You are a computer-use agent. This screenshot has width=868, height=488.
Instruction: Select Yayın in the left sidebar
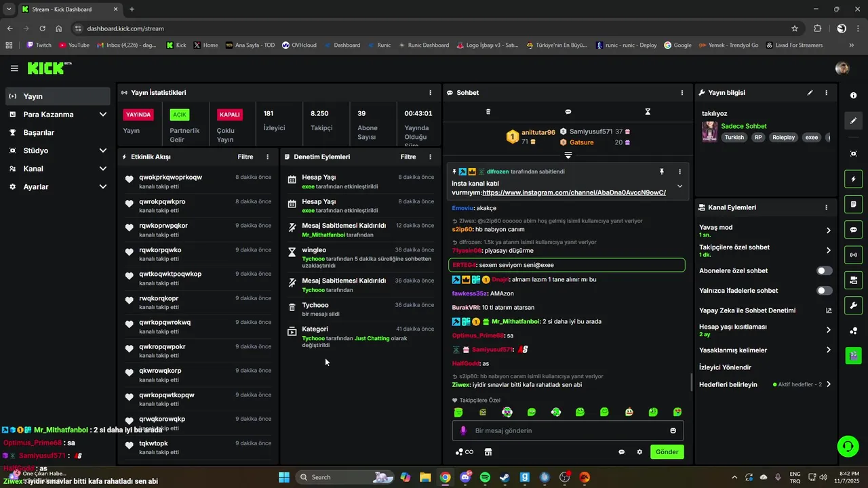pyautogui.click(x=58, y=96)
